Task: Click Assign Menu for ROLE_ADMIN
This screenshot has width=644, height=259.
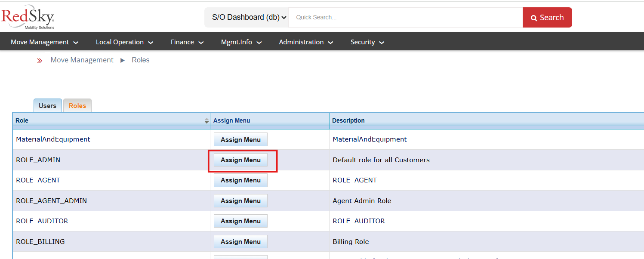Action: pos(241,160)
